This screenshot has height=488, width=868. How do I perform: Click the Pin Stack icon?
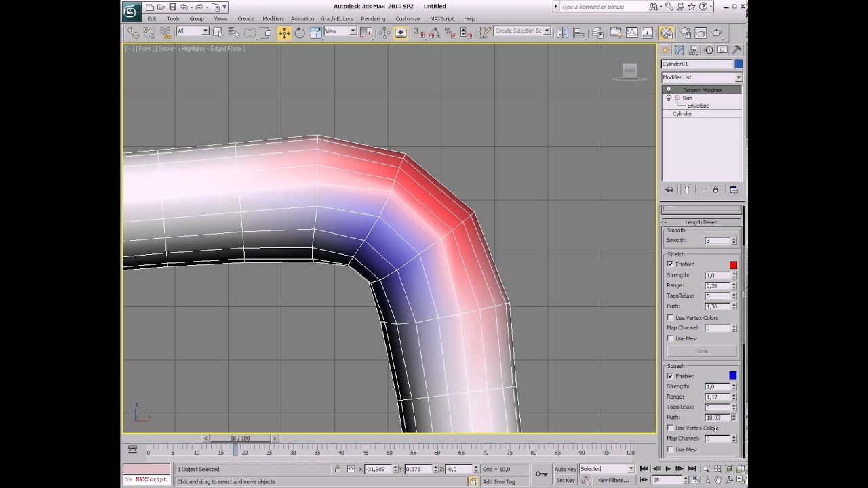[x=669, y=190]
